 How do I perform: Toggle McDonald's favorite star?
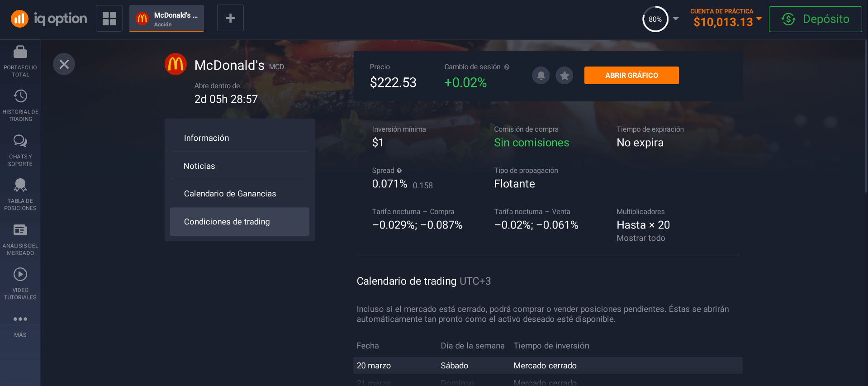[564, 76]
